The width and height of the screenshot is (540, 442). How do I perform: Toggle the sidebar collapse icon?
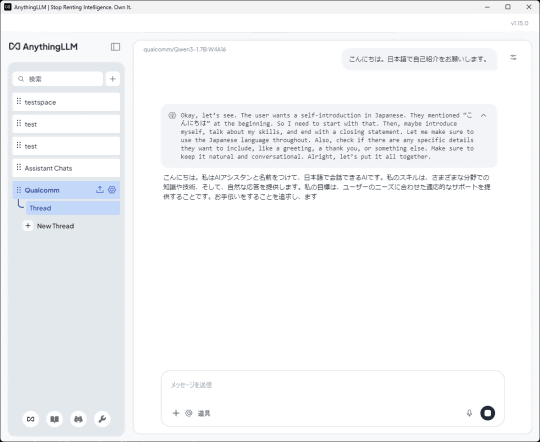pos(115,47)
